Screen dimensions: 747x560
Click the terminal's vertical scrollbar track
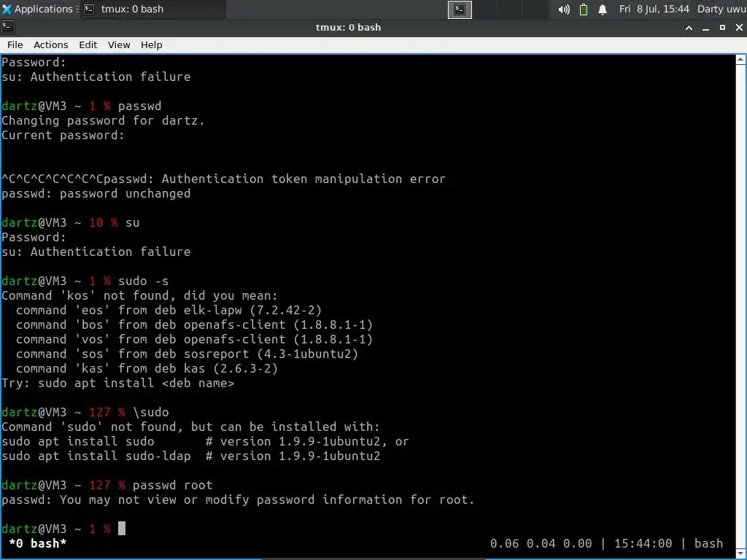[x=740, y=305]
